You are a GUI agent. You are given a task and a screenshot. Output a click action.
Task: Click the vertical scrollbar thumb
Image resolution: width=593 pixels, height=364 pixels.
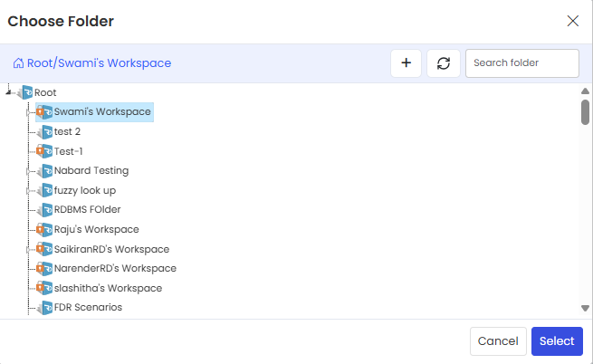(x=585, y=112)
